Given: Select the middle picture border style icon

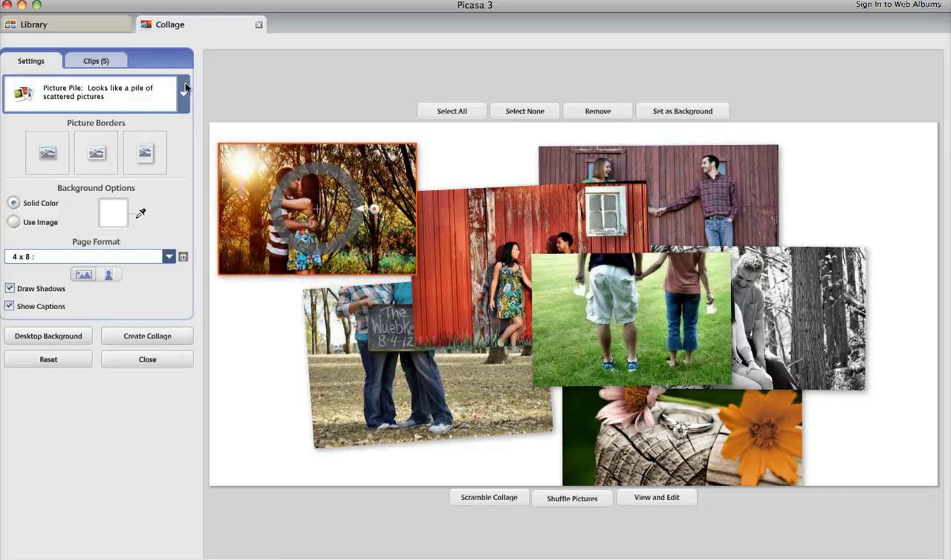Looking at the screenshot, I should [x=96, y=152].
